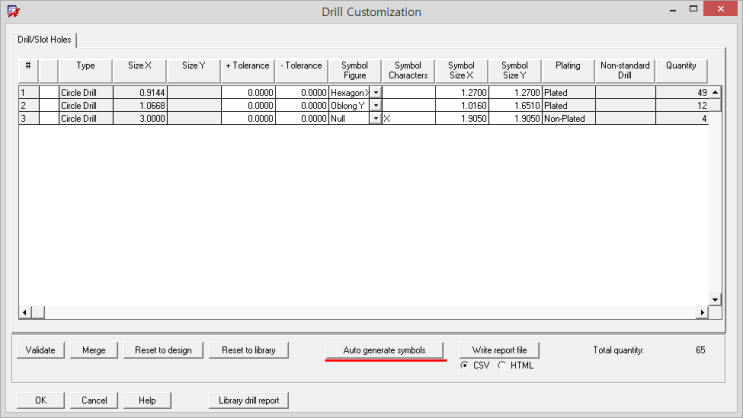743x418 pixels.
Task: Click the table scroll down arrow
Action: click(x=715, y=300)
